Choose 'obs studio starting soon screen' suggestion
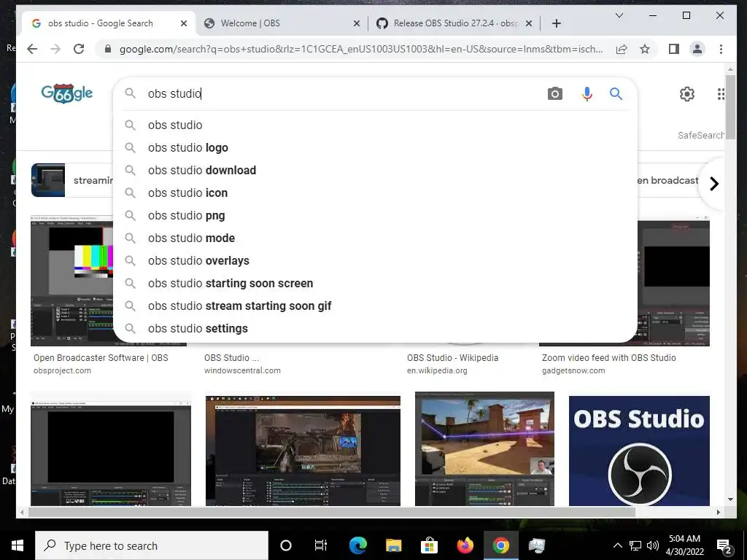The height and width of the screenshot is (560, 747). (x=376, y=284)
